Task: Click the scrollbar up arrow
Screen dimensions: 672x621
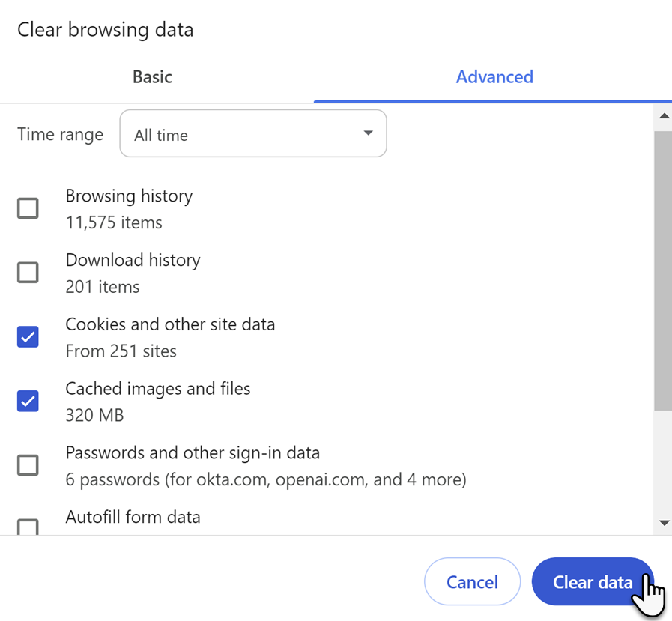Action: click(x=664, y=115)
